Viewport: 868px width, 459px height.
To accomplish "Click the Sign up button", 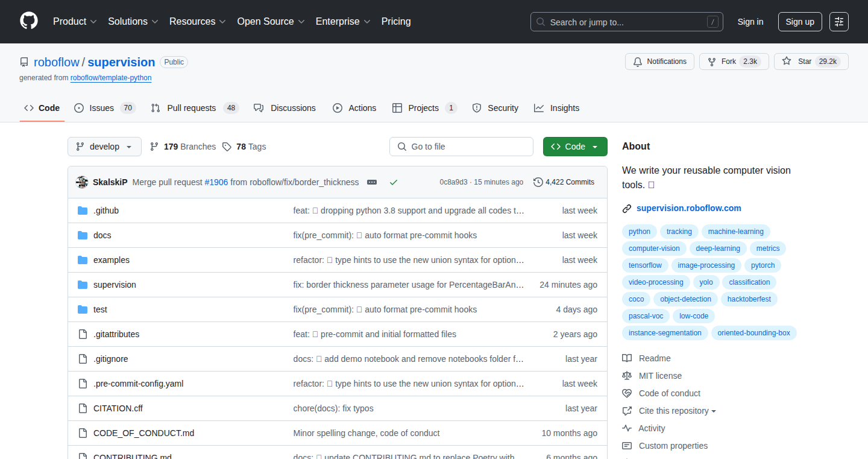I will click(x=800, y=22).
